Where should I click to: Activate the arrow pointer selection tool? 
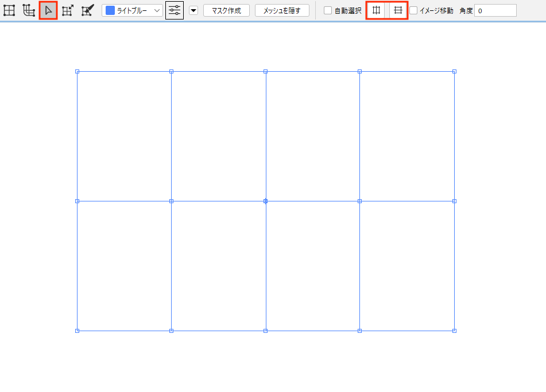point(48,10)
